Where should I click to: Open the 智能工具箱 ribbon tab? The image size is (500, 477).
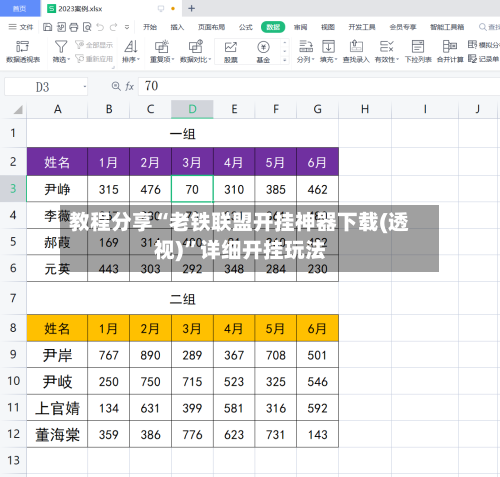click(447, 27)
